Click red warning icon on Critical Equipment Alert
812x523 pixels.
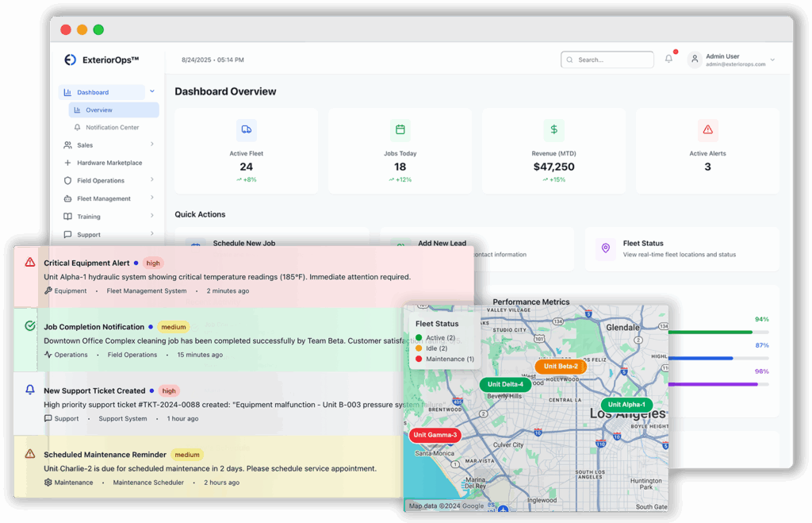click(x=30, y=262)
